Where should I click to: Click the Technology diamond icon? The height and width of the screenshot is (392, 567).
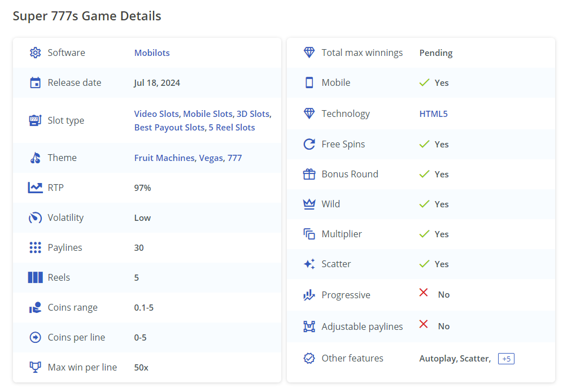click(309, 114)
